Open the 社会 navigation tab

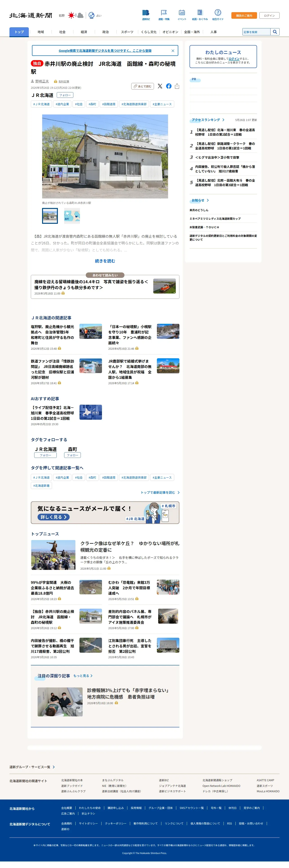click(62, 32)
